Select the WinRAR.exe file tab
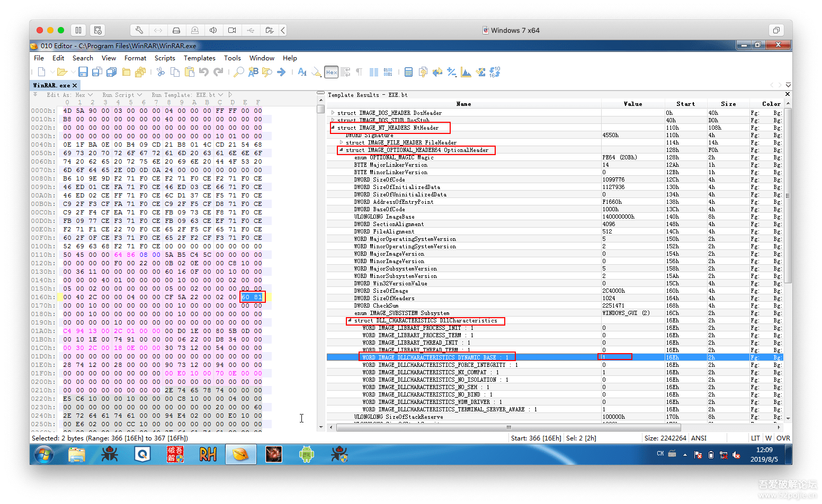The image size is (822, 504). click(55, 85)
